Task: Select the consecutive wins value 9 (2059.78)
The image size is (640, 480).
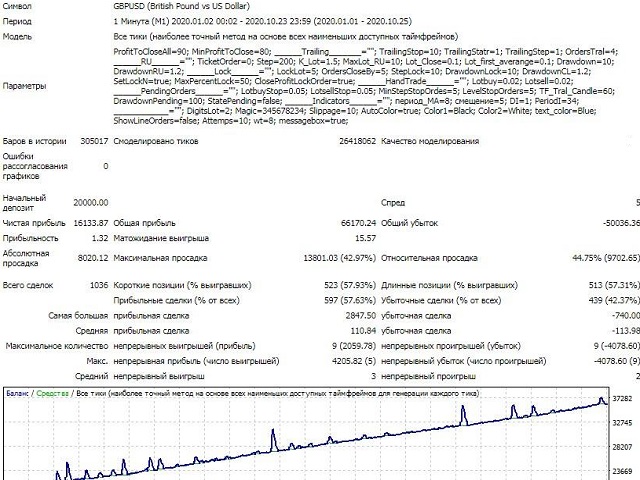Action: pos(354,346)
